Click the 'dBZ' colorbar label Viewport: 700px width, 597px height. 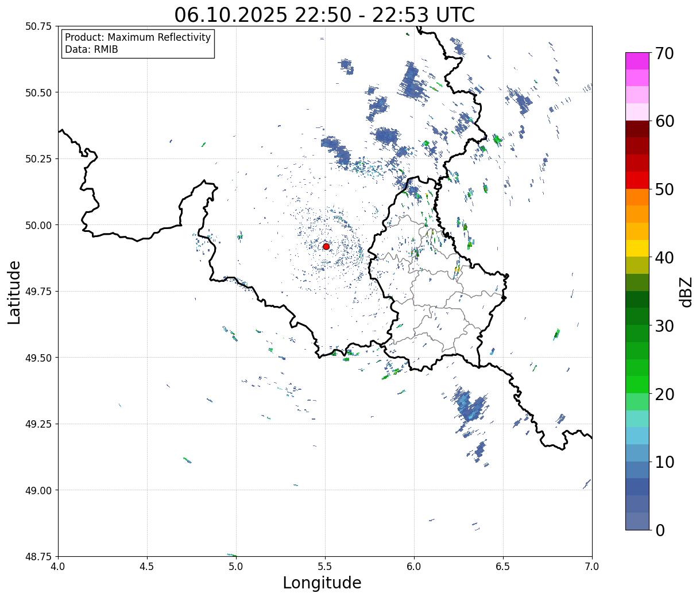tap(686, 292)
